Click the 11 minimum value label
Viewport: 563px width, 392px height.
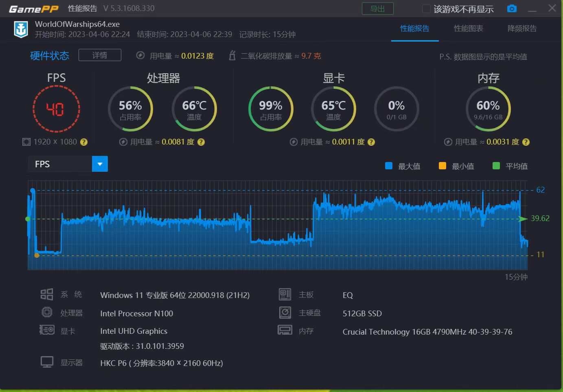point(541,254)
